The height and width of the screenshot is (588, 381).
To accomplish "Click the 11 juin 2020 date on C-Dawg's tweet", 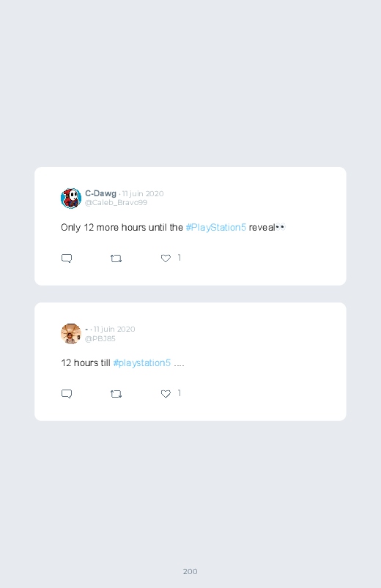I will point(143,193).
